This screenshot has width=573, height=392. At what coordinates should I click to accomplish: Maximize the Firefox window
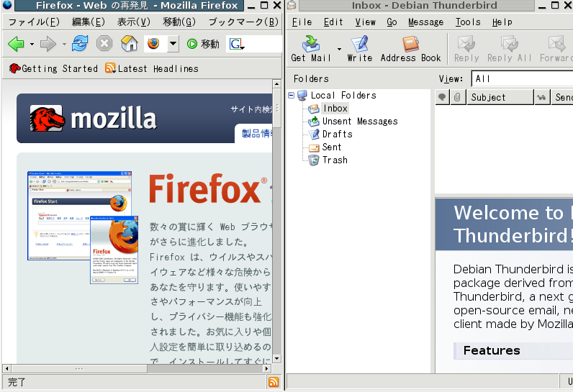pos(264,5)
